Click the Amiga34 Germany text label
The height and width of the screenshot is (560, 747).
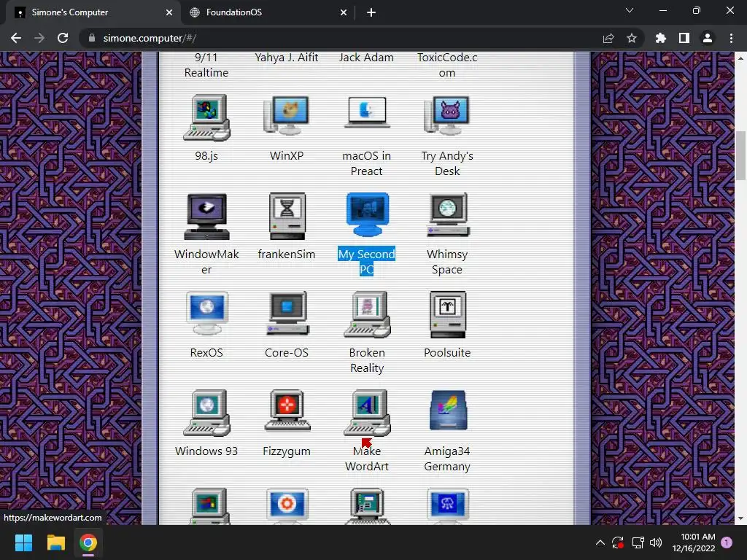[447, 459]
